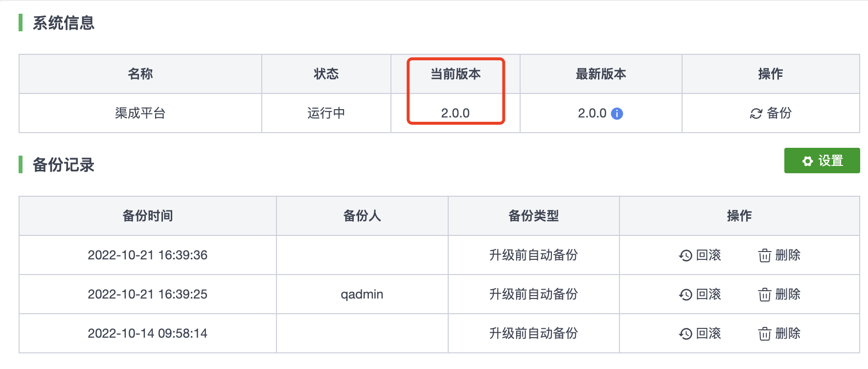
Task: Click the refresh icon next to 备份
Action: (756, 114)
